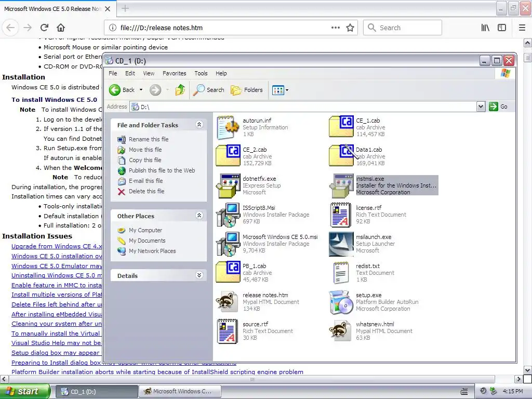Collapse the File and Folder Tasks panel
532x399 pixels.
199,125
